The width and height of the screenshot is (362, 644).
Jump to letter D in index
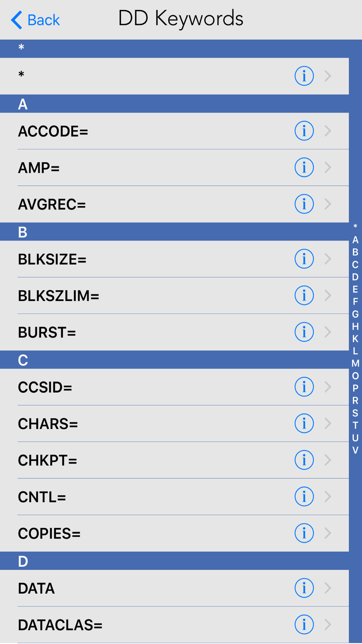355,277
